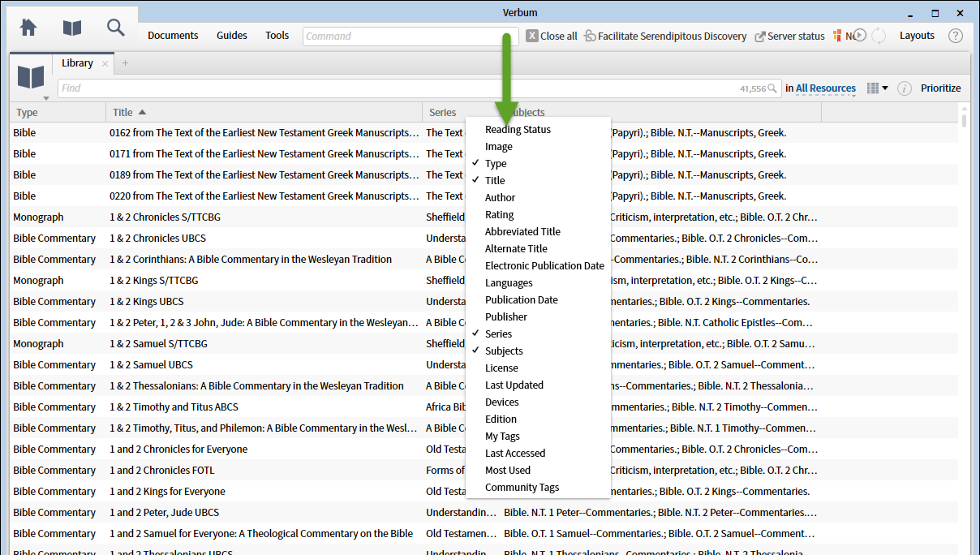Open the resource information panel icon
This screenshot has height=555, width=980.
tap(904, 88)
